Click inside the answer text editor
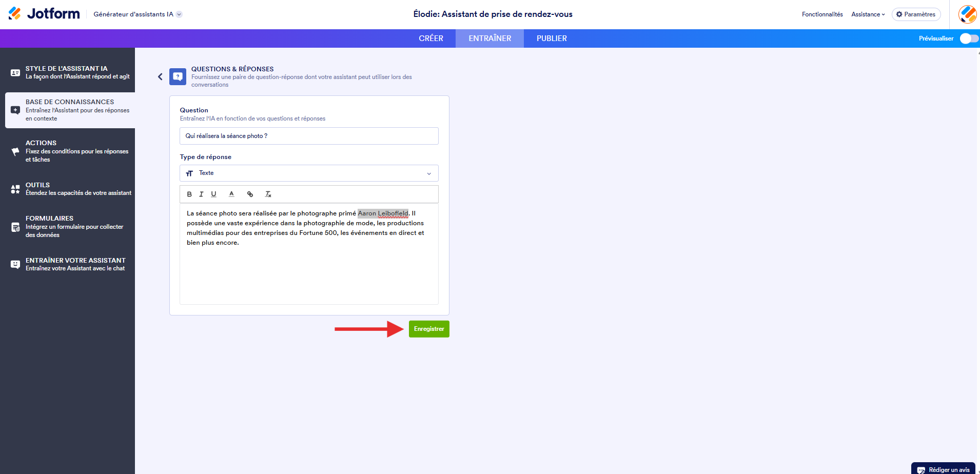Image resolution: width=980 pixels, height=474 pixels. pyautogui.click(x=309, y=254)
